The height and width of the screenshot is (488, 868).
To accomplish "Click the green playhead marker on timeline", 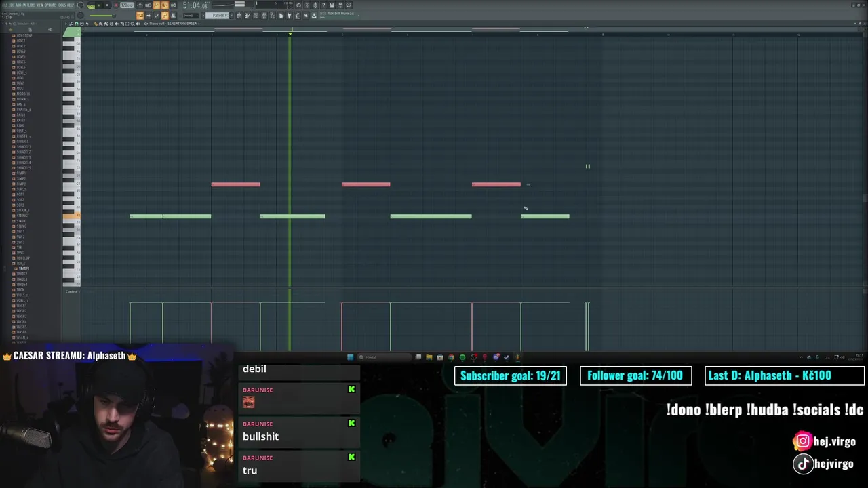I will tap(290, 33).
